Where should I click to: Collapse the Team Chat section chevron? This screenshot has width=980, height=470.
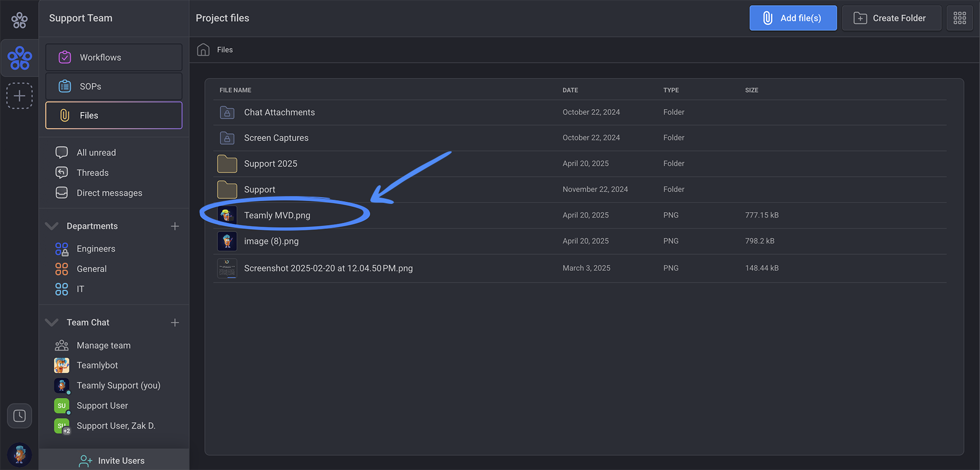pos(52,322)
